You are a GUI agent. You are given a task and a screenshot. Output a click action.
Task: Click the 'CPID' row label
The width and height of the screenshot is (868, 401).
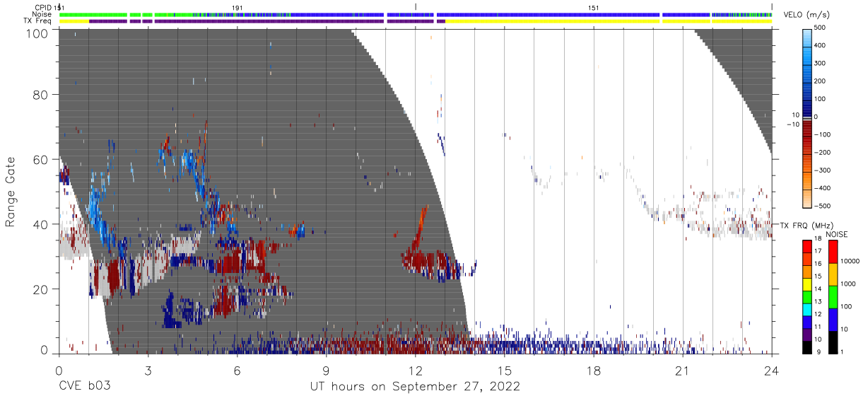point(43,8)
